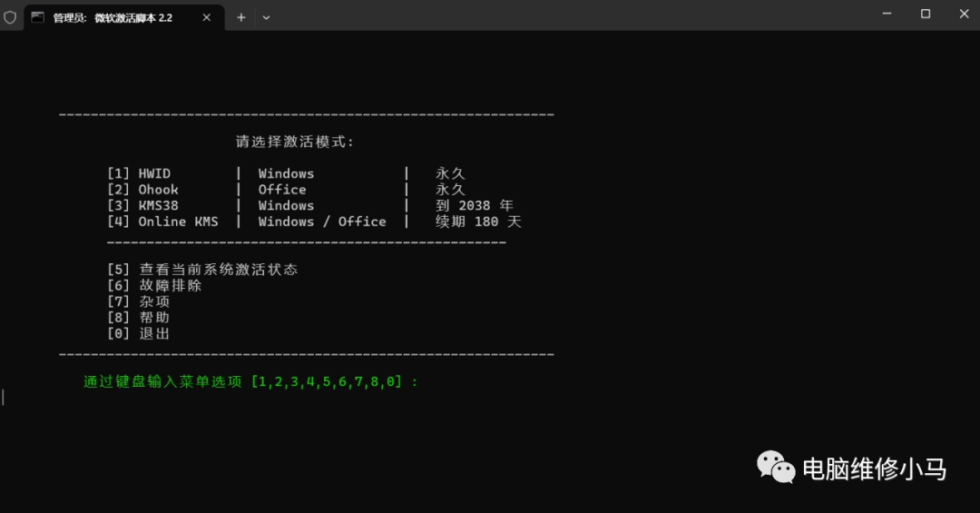The width and height of the screenshot is (980, 513).
Task: Click Windows text in the KMS38 row
Action: (x=286, y=205)
